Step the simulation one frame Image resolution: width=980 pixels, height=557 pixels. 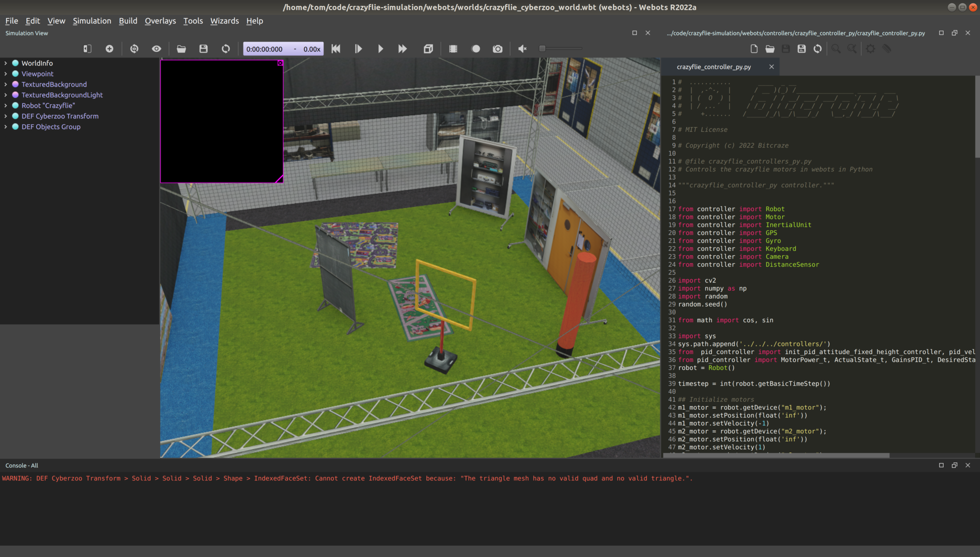pos(358,49)
